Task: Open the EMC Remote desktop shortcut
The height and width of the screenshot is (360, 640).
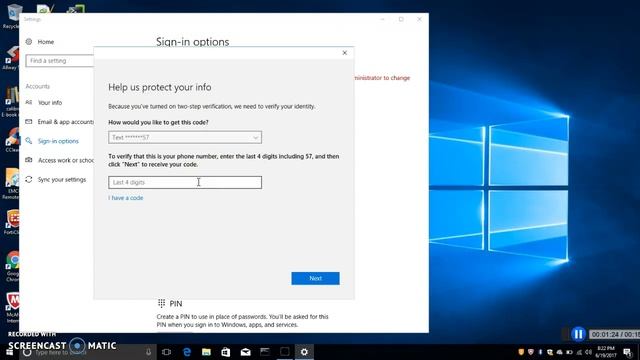Action: tap(11, 183)
